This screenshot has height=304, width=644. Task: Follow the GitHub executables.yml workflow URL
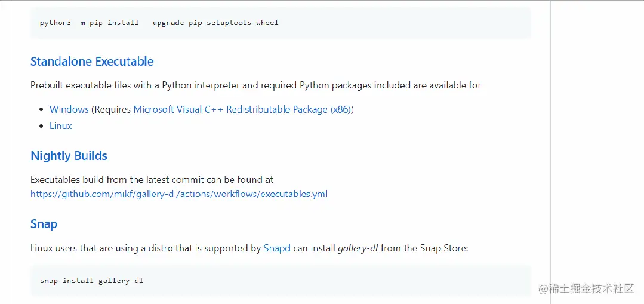pos(178,194)
